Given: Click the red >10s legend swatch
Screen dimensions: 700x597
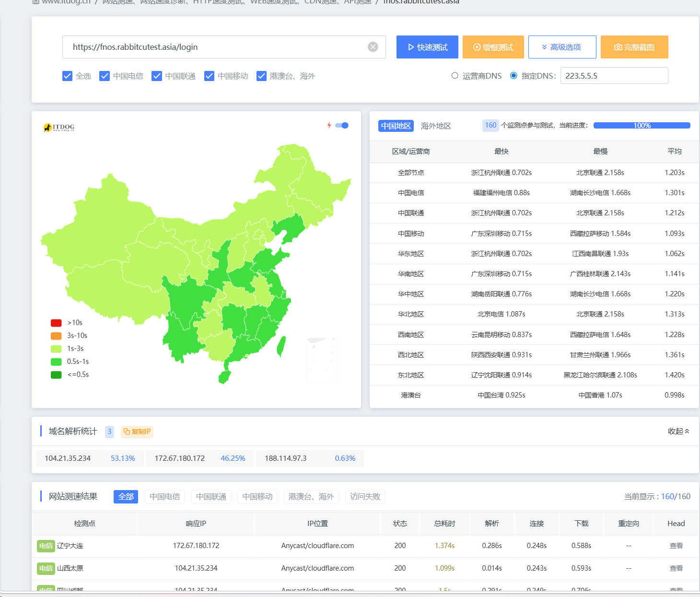Looking at the screenshot, I should click(x=56, y=323).
